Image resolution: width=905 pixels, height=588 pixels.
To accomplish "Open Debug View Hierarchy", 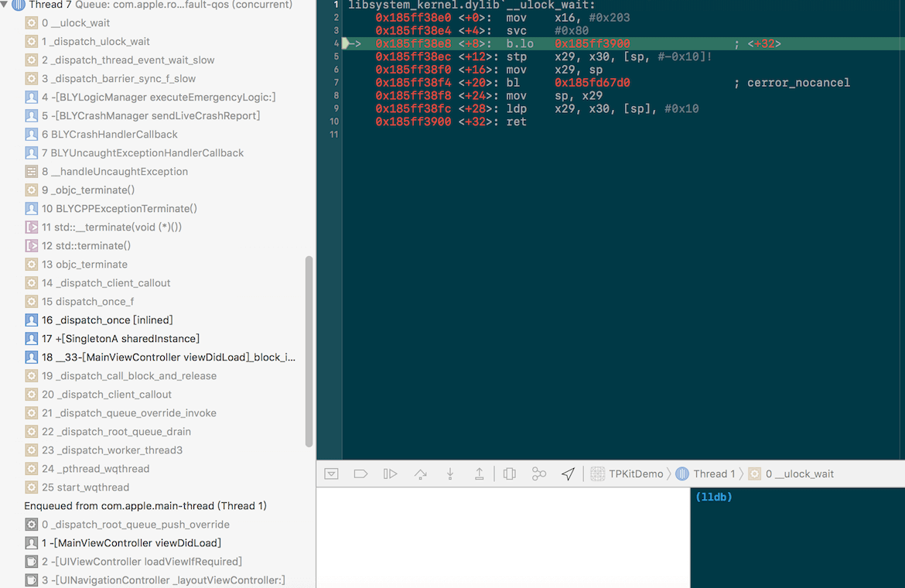I will click(x=509, y=473).
